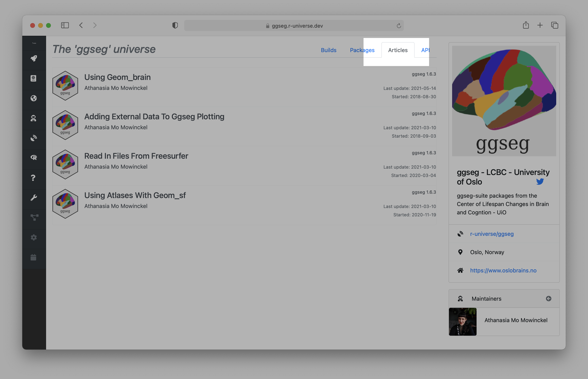Open the https://www.oslobrains.no website link
Viewport: 588px width, 379px height.
pyautogui.click(x=503, y=270)
